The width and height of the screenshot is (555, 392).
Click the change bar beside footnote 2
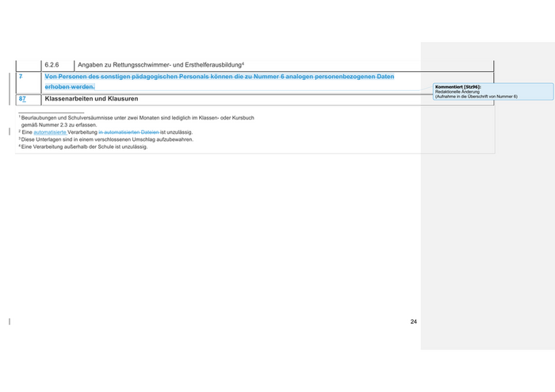pyautogui.click(x=10, y=132)
